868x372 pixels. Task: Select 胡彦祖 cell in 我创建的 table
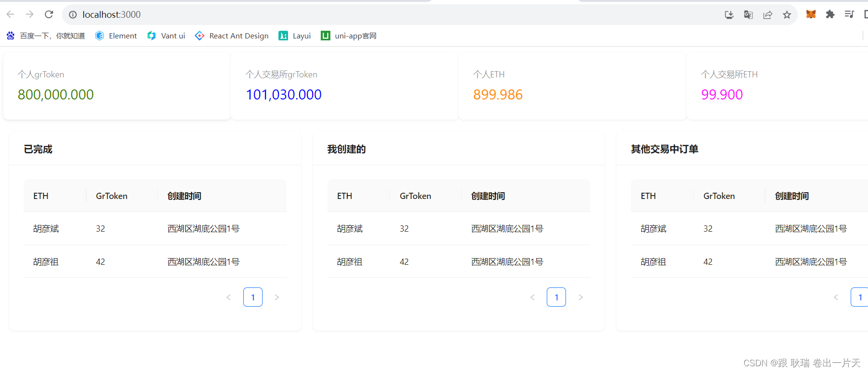(x=350, y=262)
